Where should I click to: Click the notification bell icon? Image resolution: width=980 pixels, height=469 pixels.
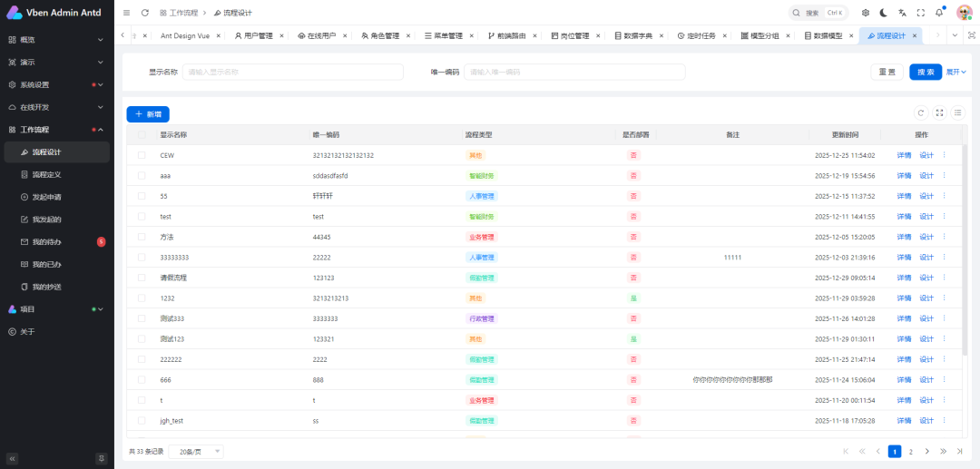(939, 13)
